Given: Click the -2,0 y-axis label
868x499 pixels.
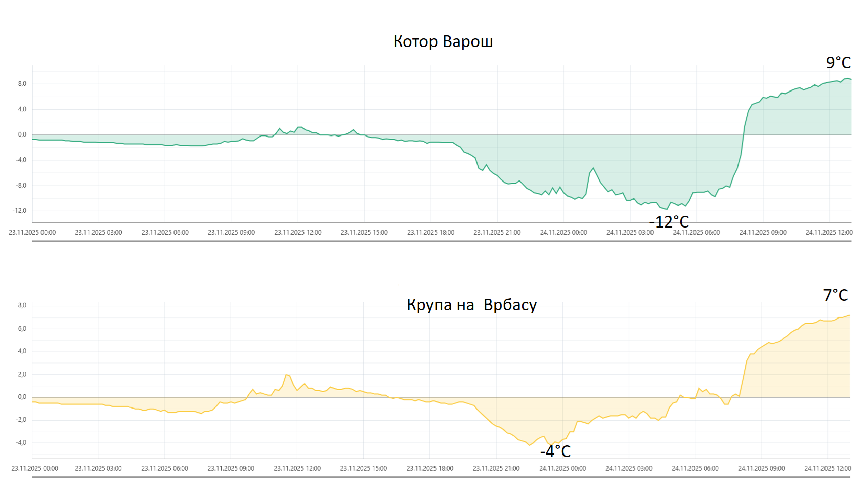Looking at the screenshot, I should click(x=21, y=420).
